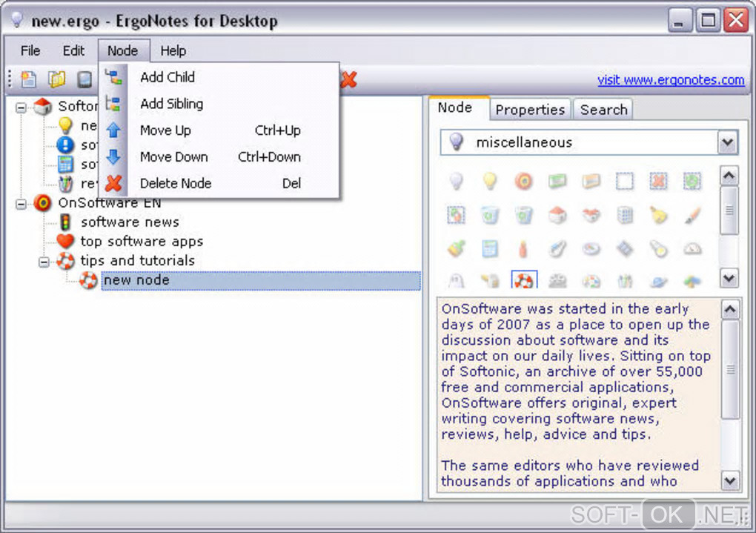Pick the grey lightbulb icon in the icon grid

coord(456,181)
